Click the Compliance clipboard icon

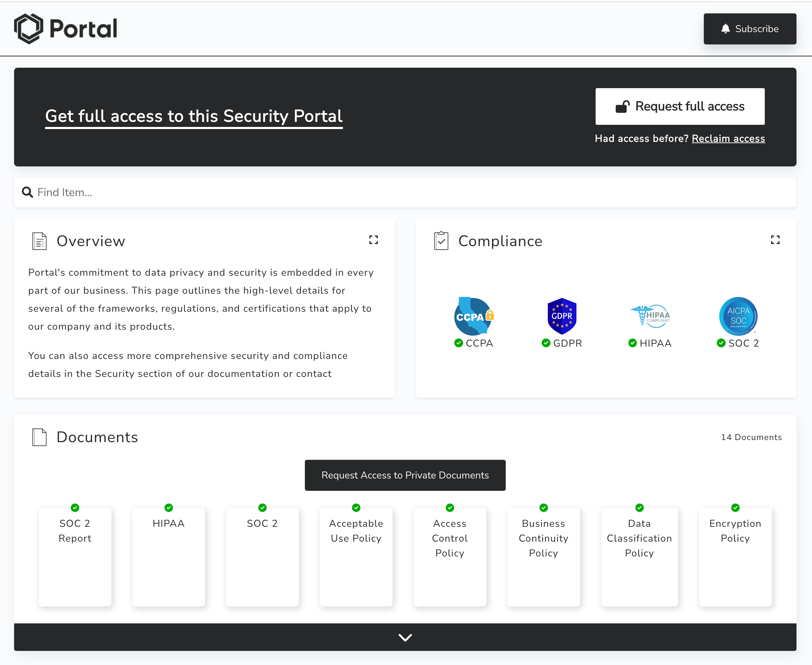tap(441, 241)
